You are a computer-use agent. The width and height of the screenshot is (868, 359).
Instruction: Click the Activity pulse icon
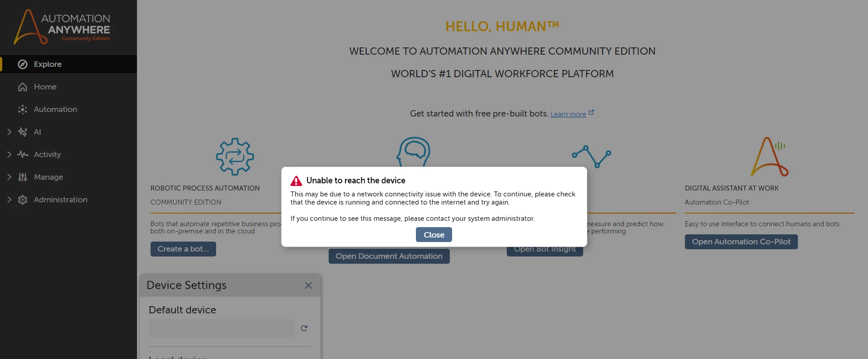(x=23, y=154)
